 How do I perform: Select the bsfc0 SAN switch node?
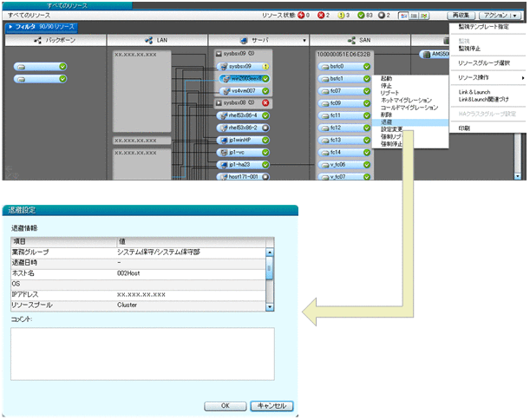click(x=336, y=66)
